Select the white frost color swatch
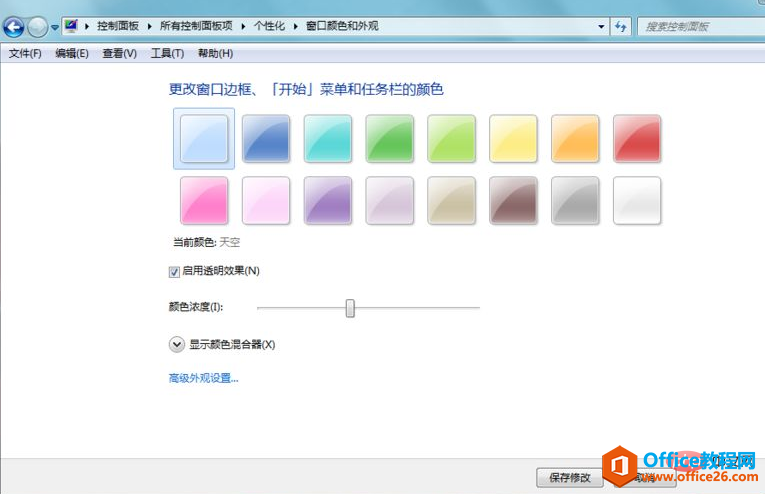Screen dimensions: 765x494 click(637, 200)
